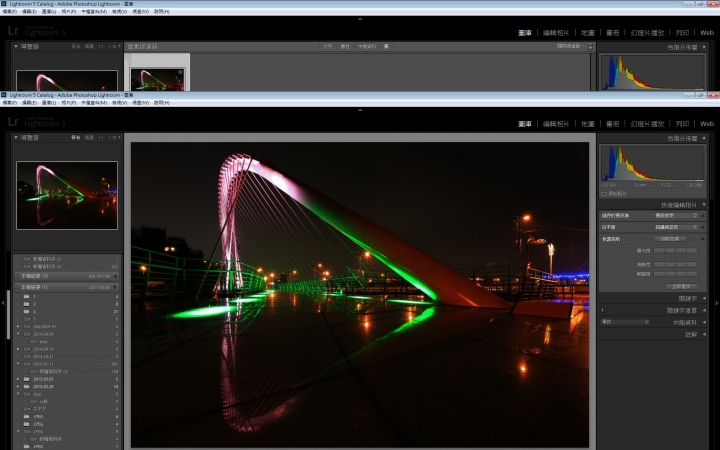
Task: Collapse the top module panel in front window
Action: (x=360, y=110)
